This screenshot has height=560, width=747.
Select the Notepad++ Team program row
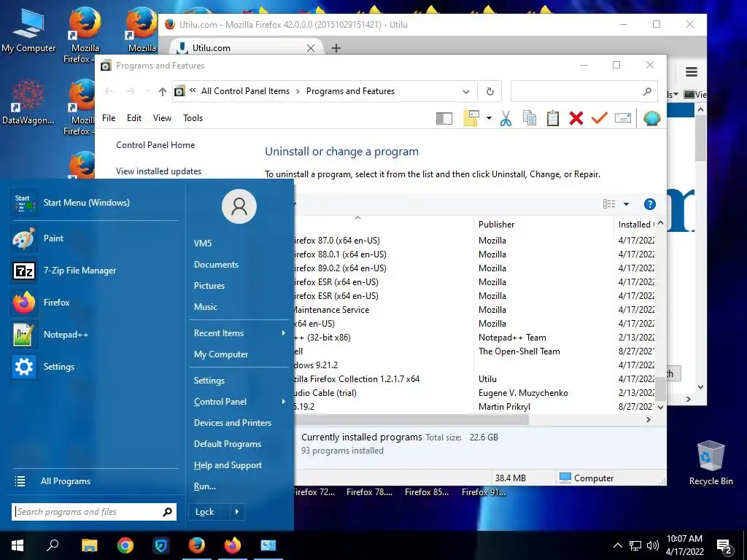click(474, 337)
